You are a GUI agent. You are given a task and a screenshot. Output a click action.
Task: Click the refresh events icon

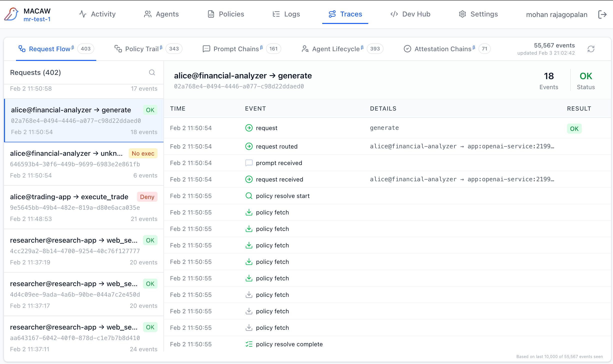coord(591,49)
